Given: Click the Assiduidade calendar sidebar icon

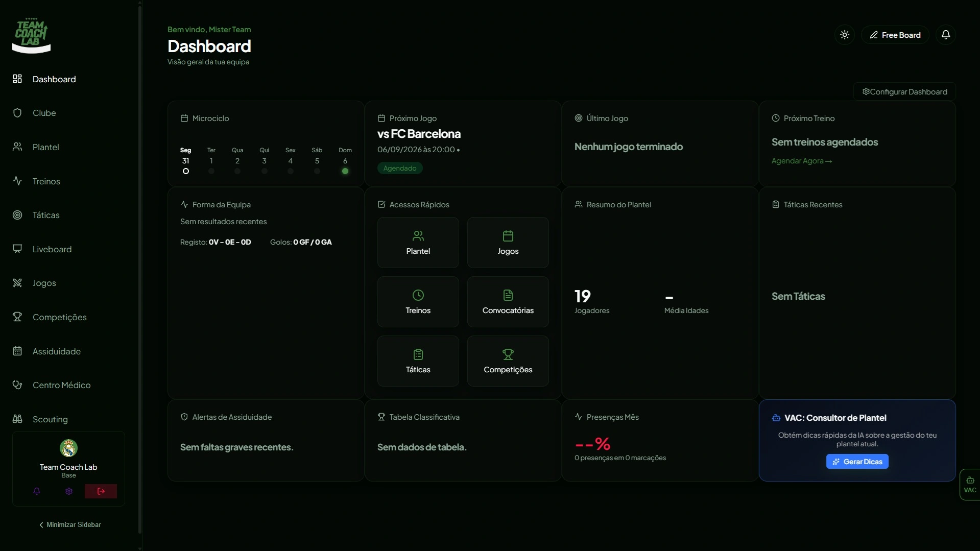Looking at the screenshot, I should tap(17, 351).
